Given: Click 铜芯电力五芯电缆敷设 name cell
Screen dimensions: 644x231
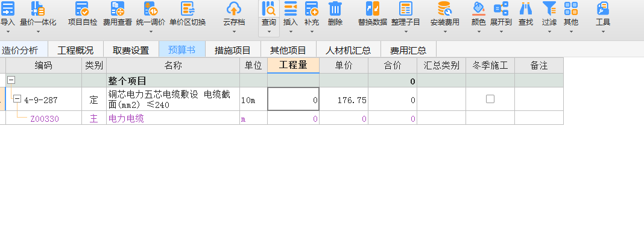Looking at the screenshot, I should tap(173, 99).
